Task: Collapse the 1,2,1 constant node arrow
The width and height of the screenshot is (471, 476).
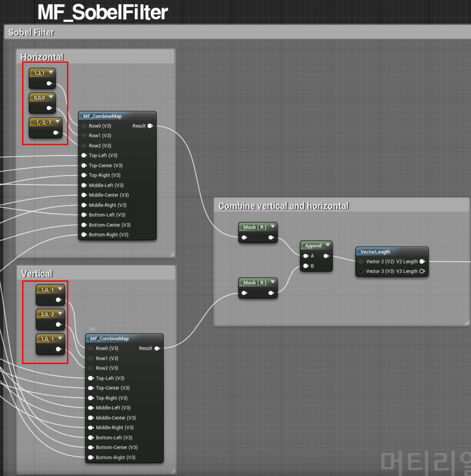Action: [51, 72]
